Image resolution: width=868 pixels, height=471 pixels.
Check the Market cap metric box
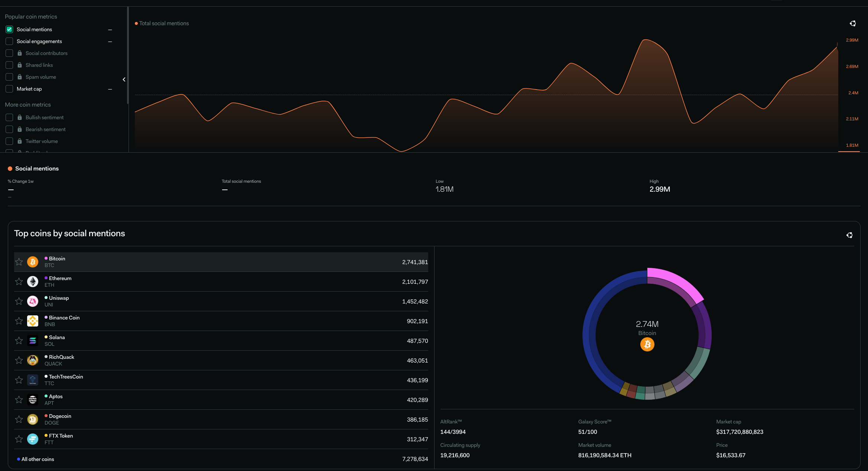[9, 89]
